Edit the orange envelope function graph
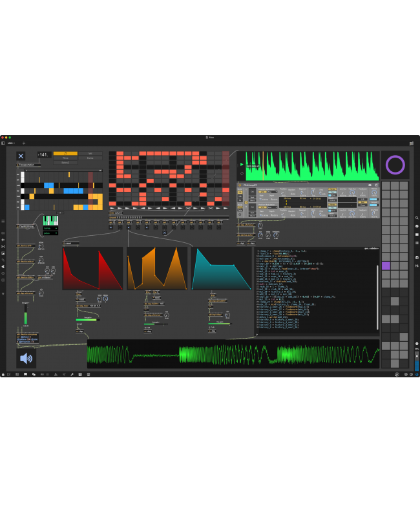The height and width of the screenshot is (513, 420). (157, 269)
